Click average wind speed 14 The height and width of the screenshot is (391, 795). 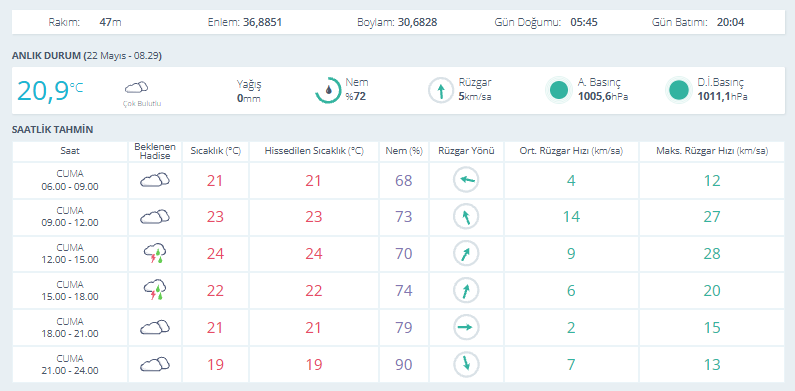pyautogui.click(x=571, y=217)
